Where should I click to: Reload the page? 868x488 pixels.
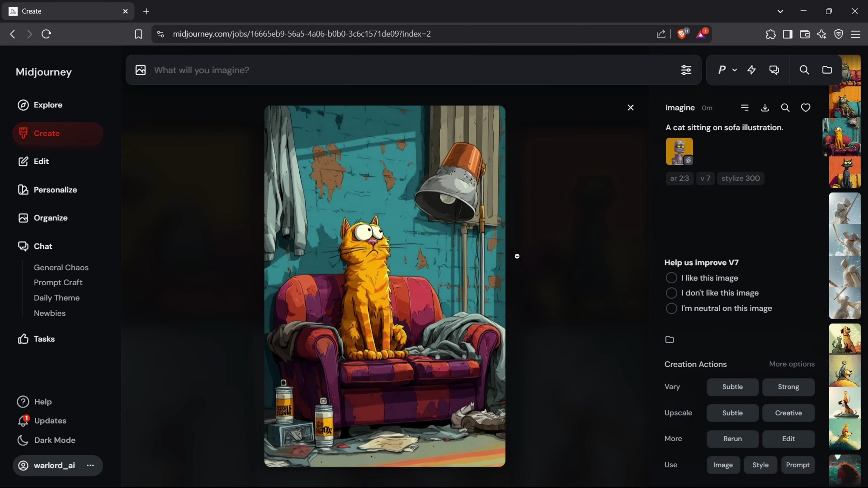tap(46, 34)
